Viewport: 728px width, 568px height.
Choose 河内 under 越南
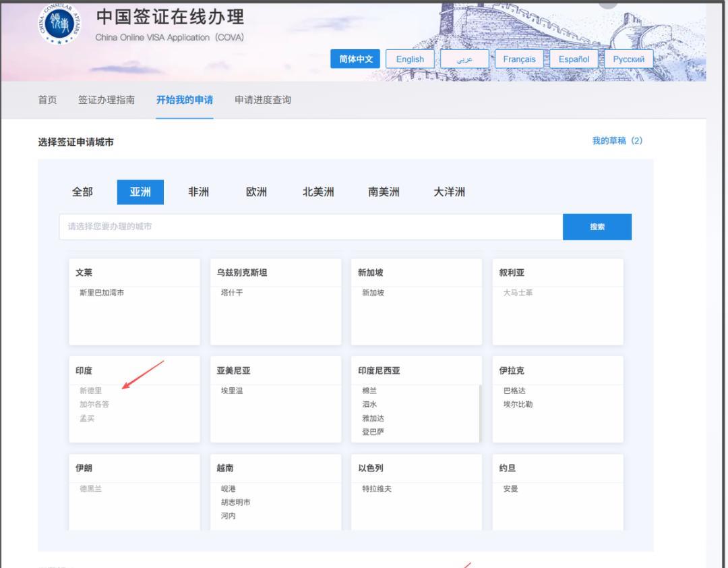point(228,516)
